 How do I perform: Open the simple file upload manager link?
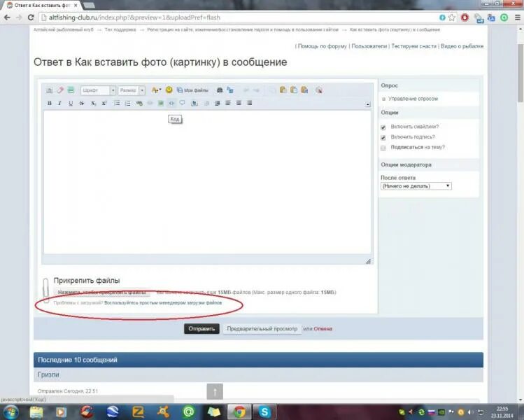tap(163, 302)
